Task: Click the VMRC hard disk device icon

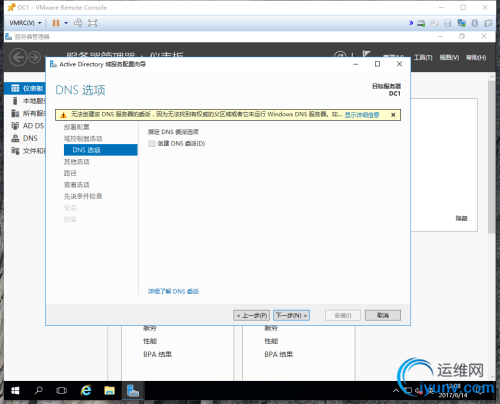Action: (421, 23)
